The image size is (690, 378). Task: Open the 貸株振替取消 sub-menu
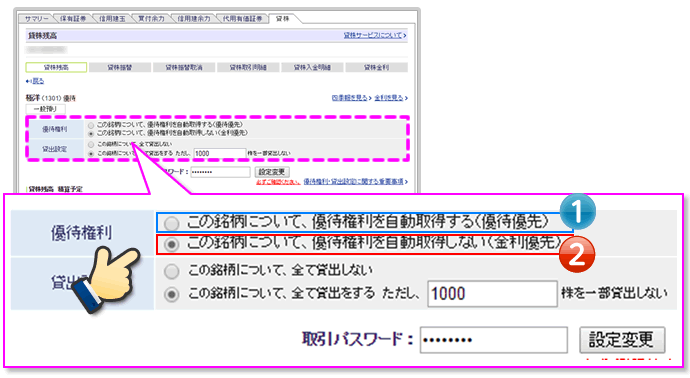point(184,67)
